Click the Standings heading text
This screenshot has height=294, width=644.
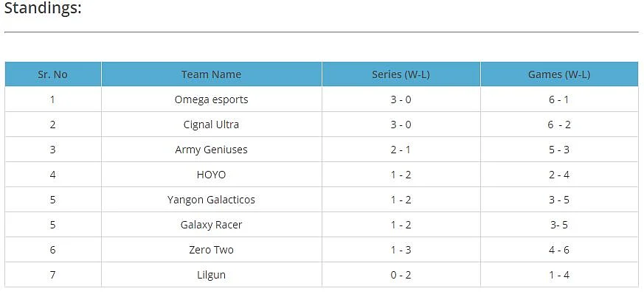point(43,8)
